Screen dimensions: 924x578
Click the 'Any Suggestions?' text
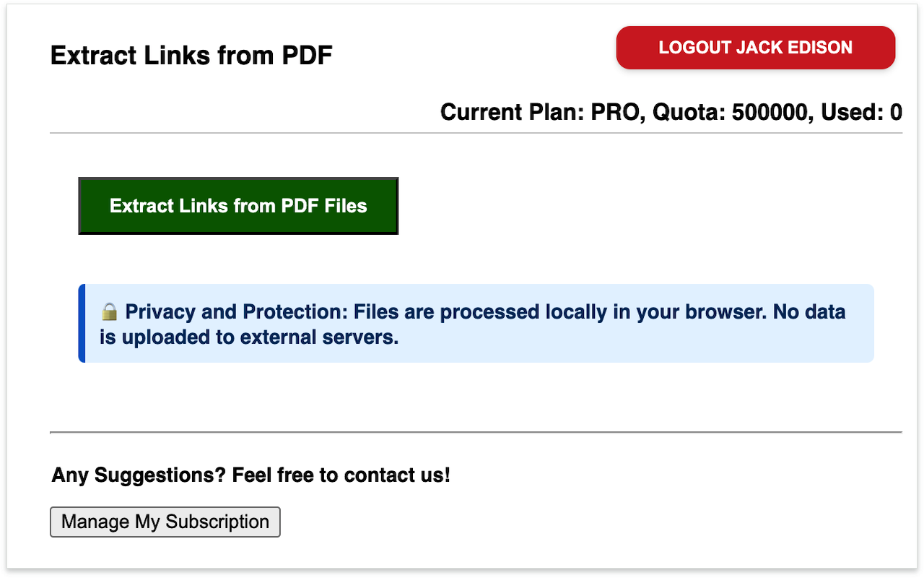139,475
